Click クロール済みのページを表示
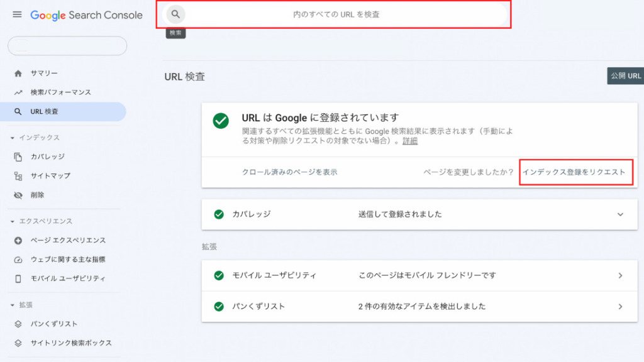Image resolution: width=644 pixels, height=362 pixels. click(289, 172)
